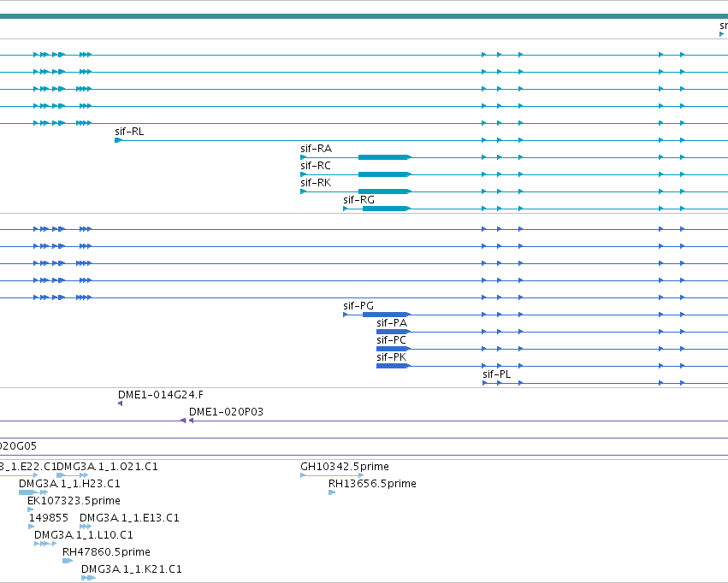This screenshot has width=728, height=583.
Task: Select the sif-RG transcript label
Action: [x=358, y=200]
